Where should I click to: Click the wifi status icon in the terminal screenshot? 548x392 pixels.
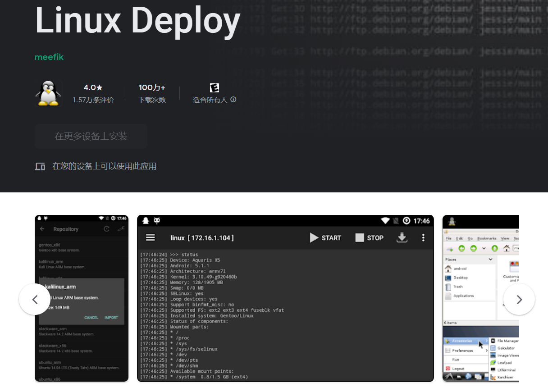(385, 221)
